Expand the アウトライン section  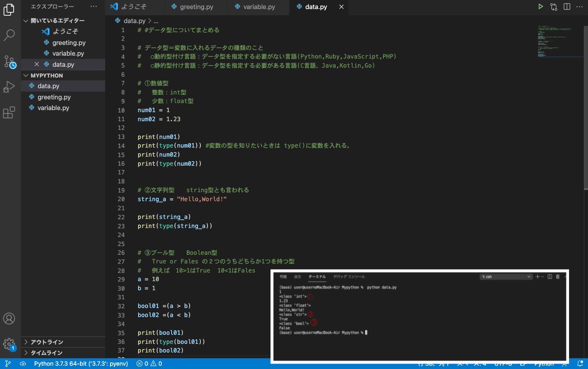point(63,342)
